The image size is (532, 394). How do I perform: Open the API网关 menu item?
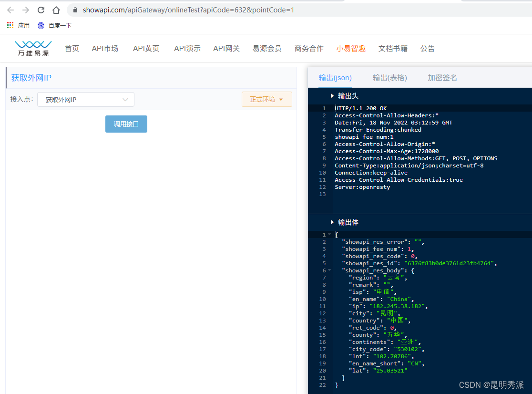click(226, 49)
